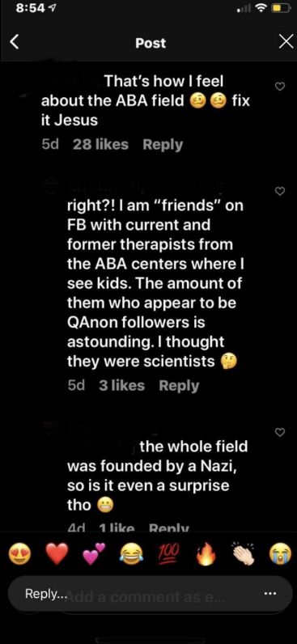Insert the fire emoji reaction

[x=206, y=556]
